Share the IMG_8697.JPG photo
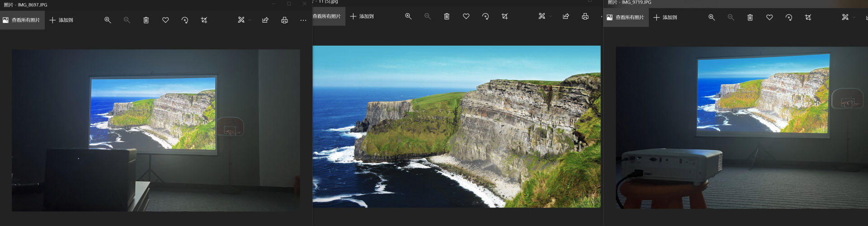Image resolution: width=868 pixels, height=226 pixels. click(x=265, y=20)
